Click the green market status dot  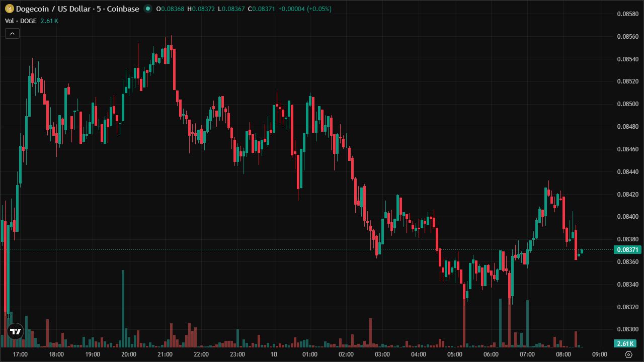147,9
